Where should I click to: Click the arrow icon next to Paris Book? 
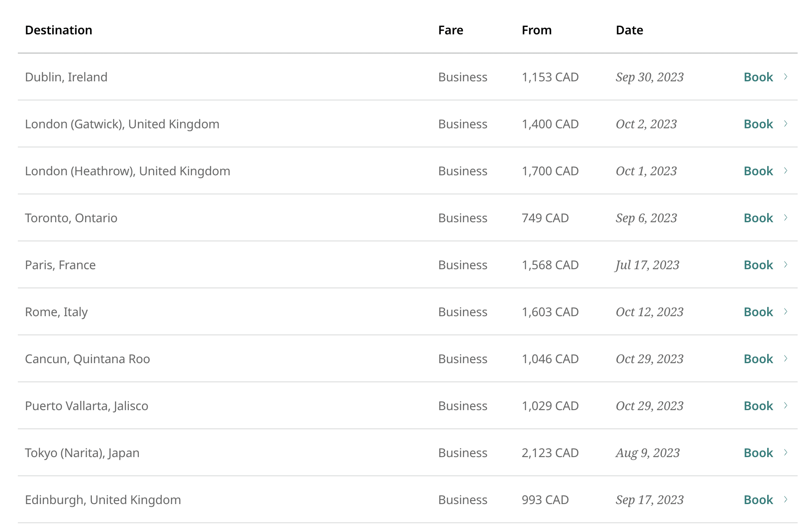tap(785, 265)
